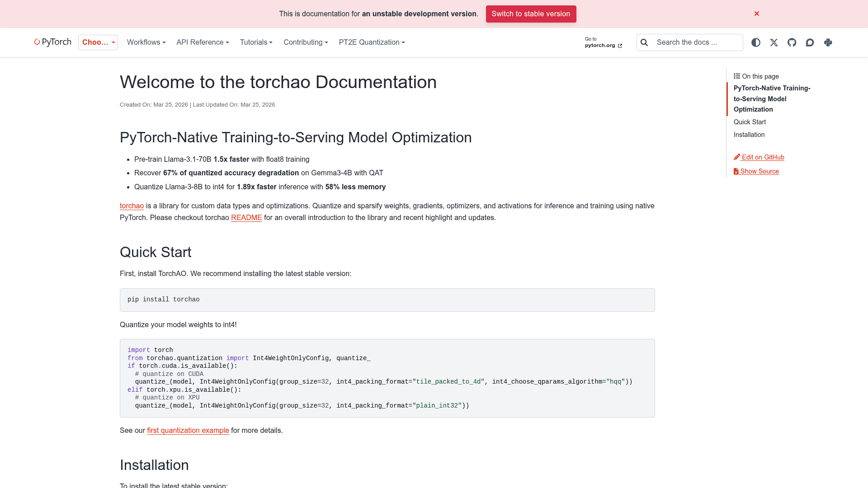868x488 pixels.
Task: Open the PyPI Python icon link
Action: tap(828, 42)
